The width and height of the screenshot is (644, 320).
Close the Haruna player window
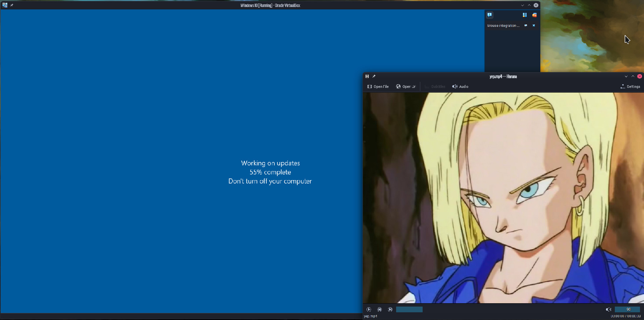click(x=640, y=76)
